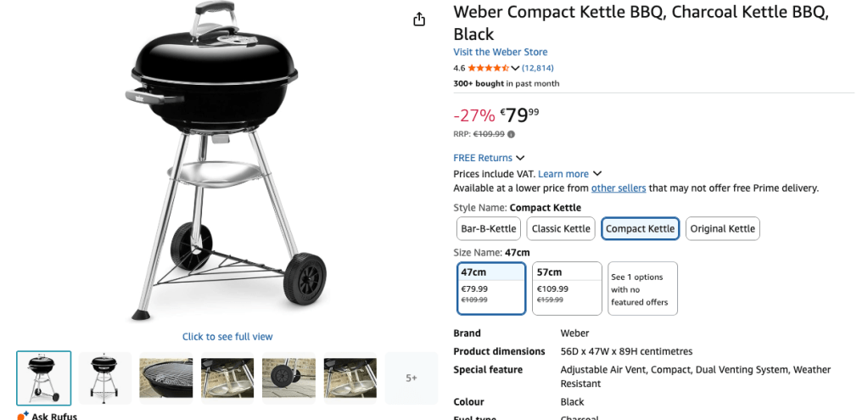
Task: Expand the star rating breakdown chevron
Action: (515, 68)
